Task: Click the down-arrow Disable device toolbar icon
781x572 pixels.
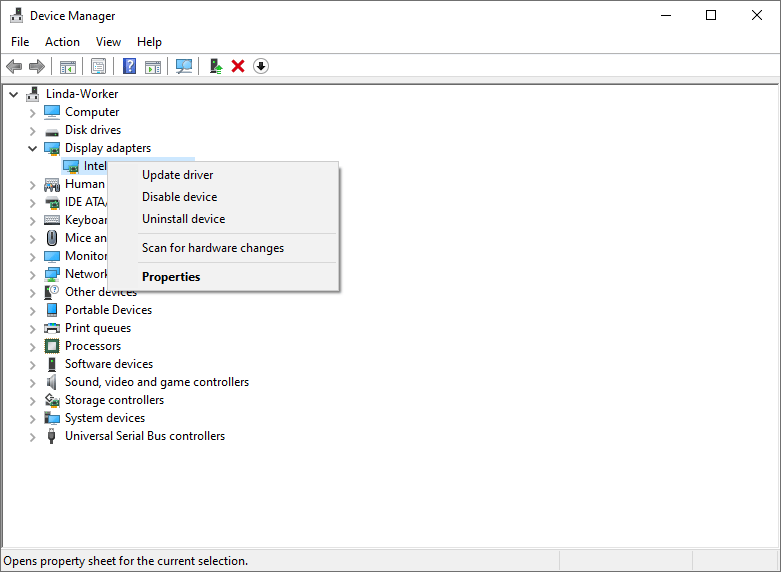Action: [x=261, y=66]
